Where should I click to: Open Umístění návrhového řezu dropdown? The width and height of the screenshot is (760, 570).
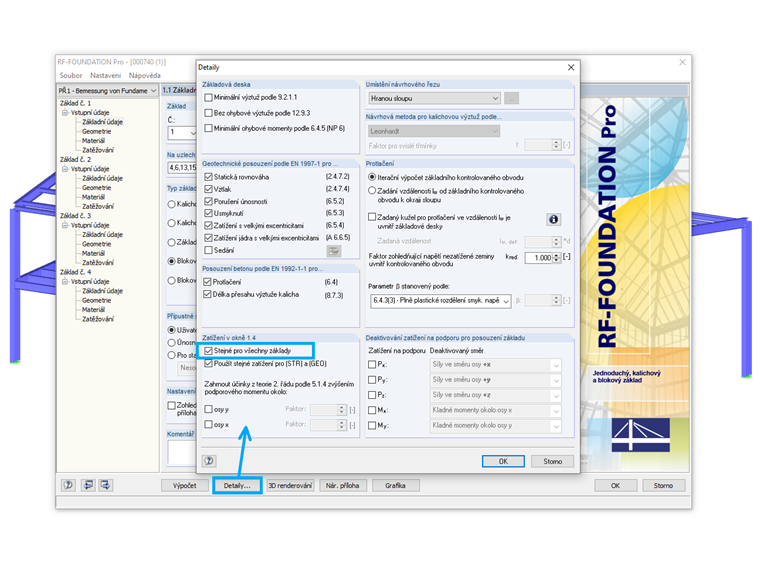[x=434, y=98]
